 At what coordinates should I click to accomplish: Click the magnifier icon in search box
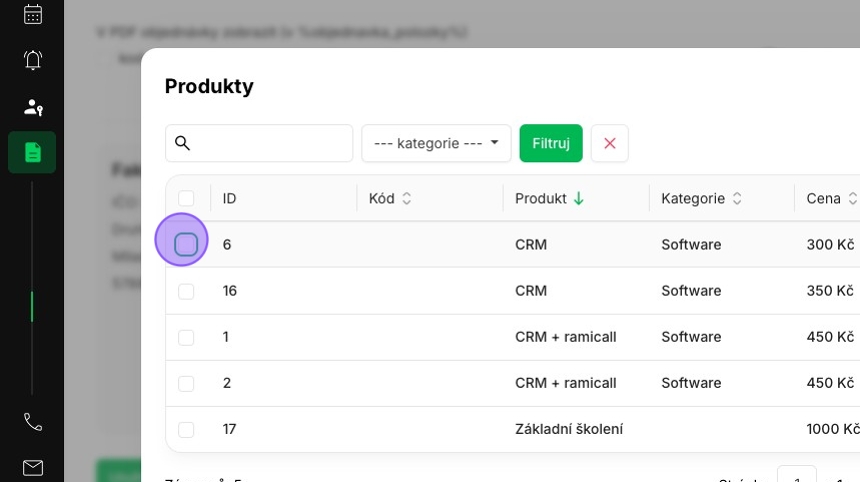click(x=182, y=143)
